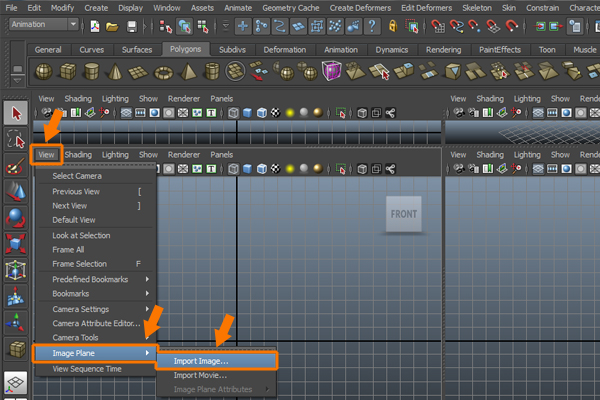Choose the Lasso select tool in toolbox

point(15,139)
